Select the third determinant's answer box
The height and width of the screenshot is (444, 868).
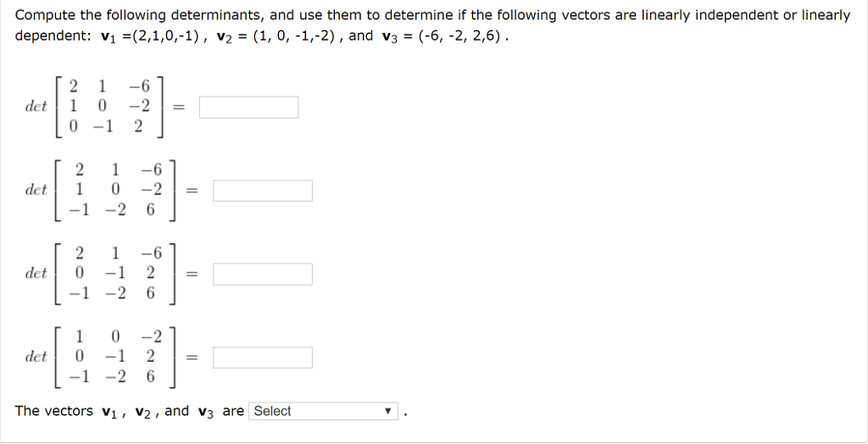pos(263,274)
